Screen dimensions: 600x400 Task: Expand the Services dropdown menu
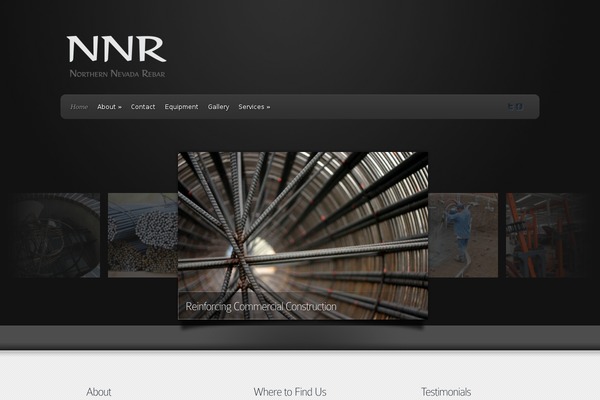(254, 107)
